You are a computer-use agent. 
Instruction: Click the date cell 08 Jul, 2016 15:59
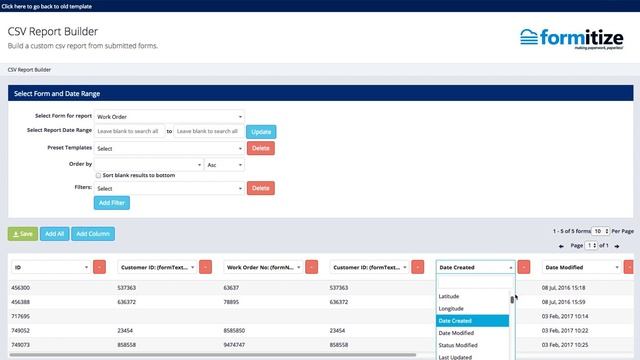[564, 302]
